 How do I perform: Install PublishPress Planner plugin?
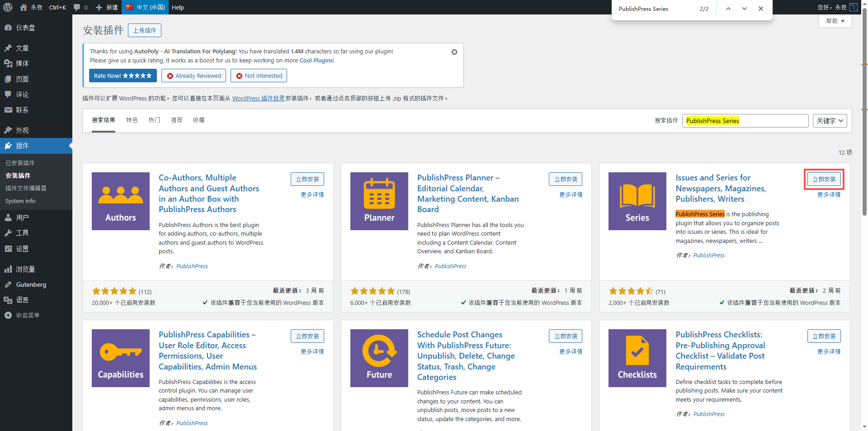[x=566, y=179]
